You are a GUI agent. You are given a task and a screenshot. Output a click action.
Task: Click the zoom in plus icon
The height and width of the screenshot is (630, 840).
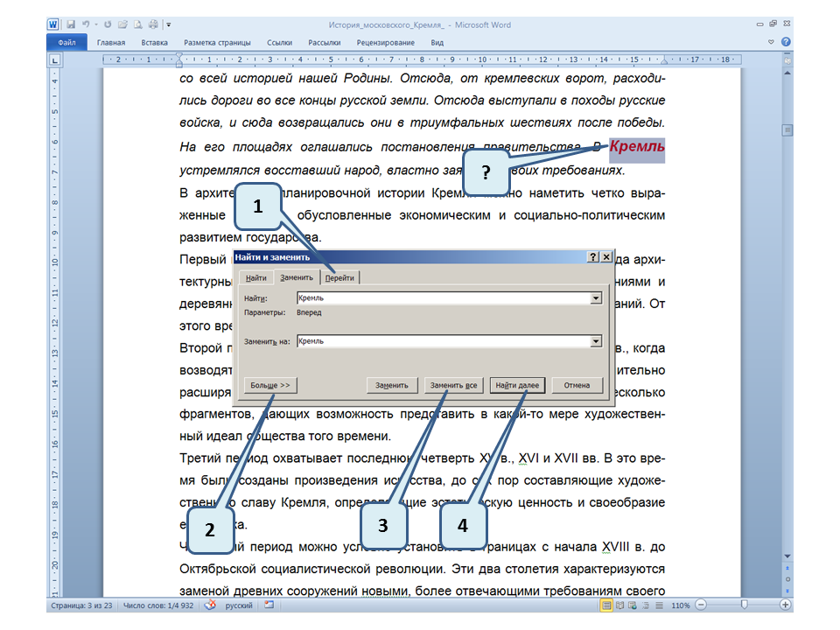pos(786,605)
